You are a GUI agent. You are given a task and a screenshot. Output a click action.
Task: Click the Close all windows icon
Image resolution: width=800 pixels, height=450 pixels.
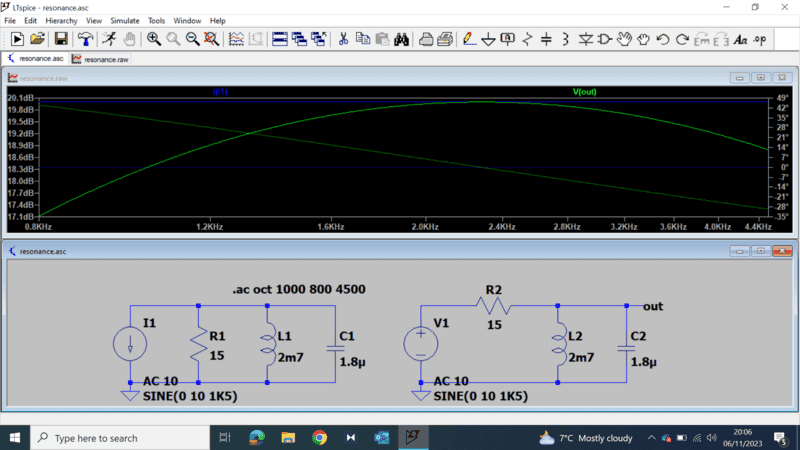318,39
